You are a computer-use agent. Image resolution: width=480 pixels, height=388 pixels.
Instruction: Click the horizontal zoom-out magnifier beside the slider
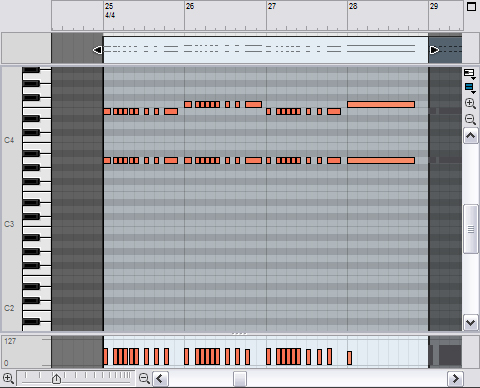[x=144, y=378]
